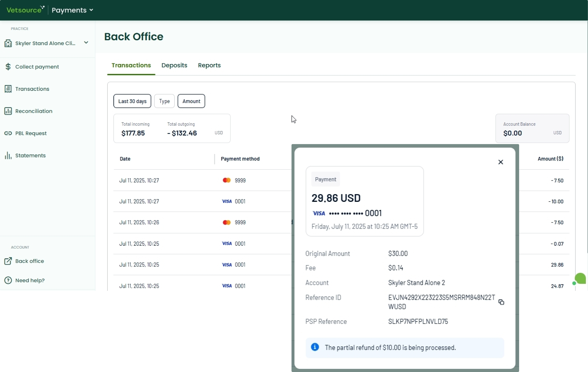Click the Vetsource logo
This screenshot has height=372, width=588.
(25, 10)
